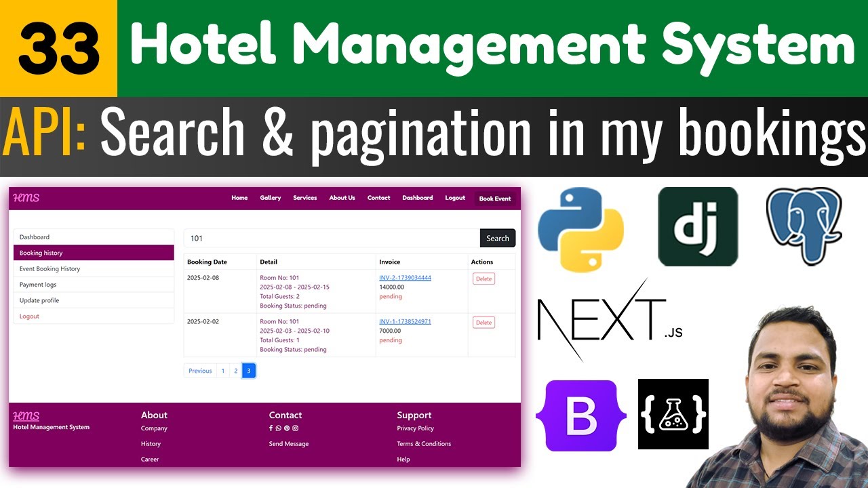Open the Terms & Conditions link
Viewport: 868px width, 488px height.
coord(424,444)
